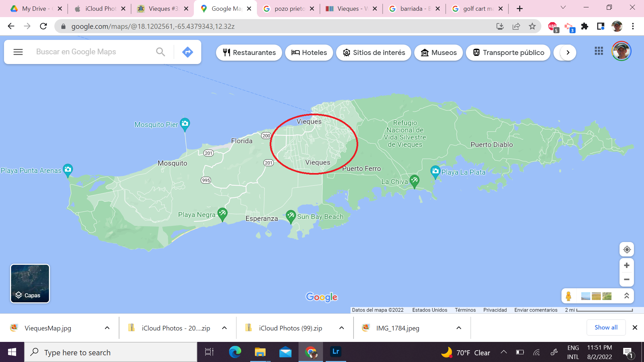Viewport: 644px width, 362px height.
Task: Bookmark this page with the star icon
Action: (532, 26)
